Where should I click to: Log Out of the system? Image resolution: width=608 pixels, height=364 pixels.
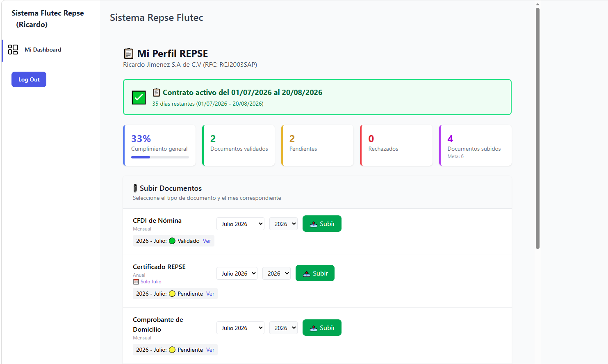[x=29, y=79]
